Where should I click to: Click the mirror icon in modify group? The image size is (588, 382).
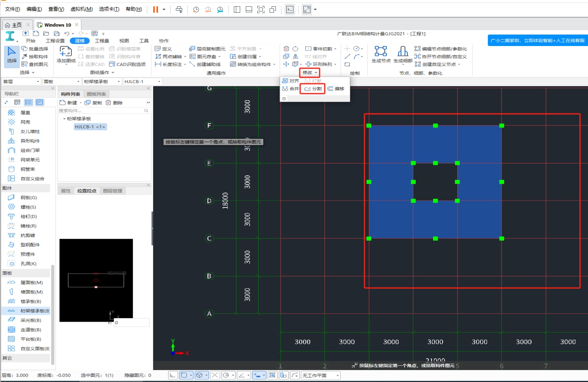(x=295, y=56)
